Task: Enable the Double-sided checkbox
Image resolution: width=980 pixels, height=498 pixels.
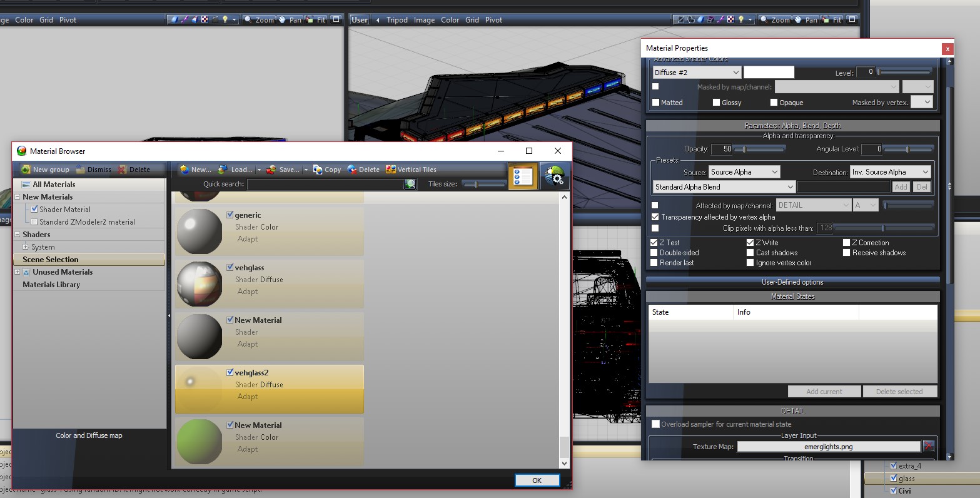Action: pos(655,253)
